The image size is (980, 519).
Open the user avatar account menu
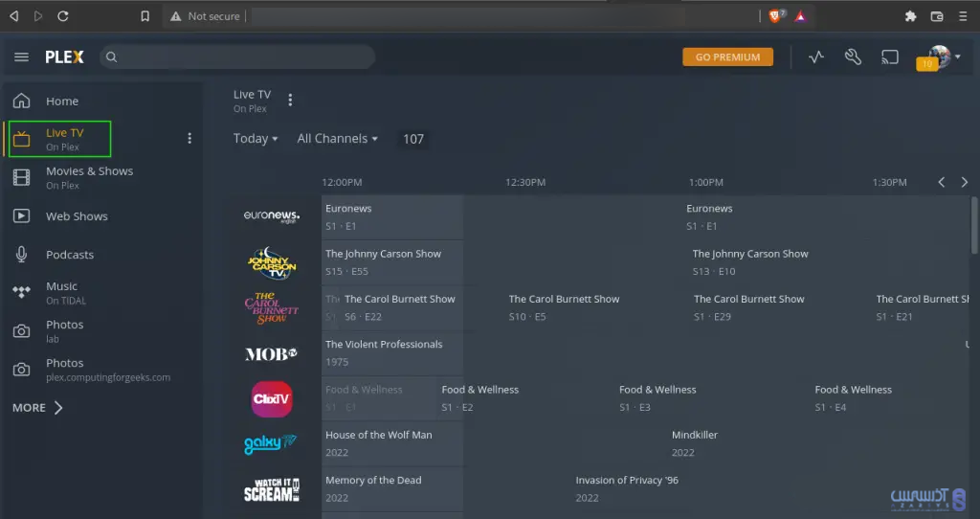(x=943, y=56)
